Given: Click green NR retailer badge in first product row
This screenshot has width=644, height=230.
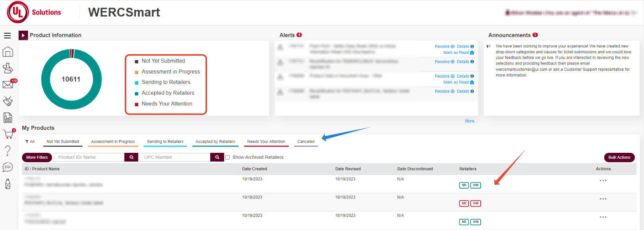Looking at the screenshot, I should click(x=464, y=185).
